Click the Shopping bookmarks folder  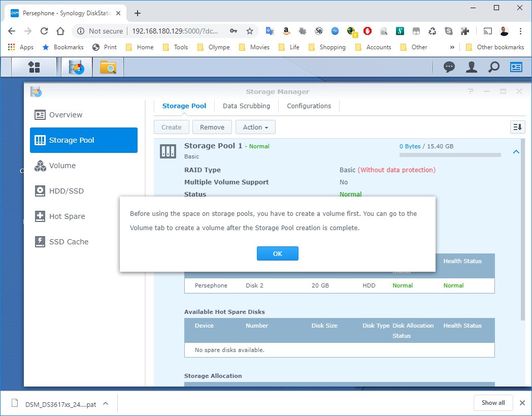point(327,47)
